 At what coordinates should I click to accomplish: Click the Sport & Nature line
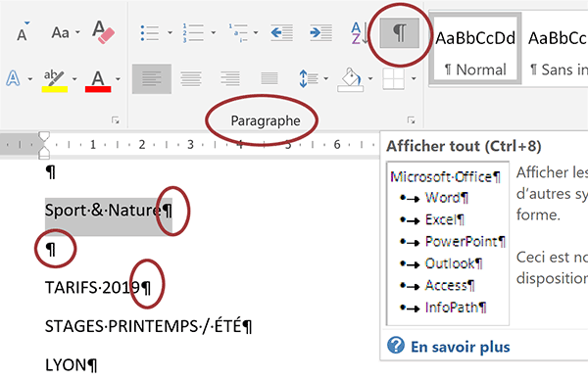pyautogui.click(x=109, y=211)
